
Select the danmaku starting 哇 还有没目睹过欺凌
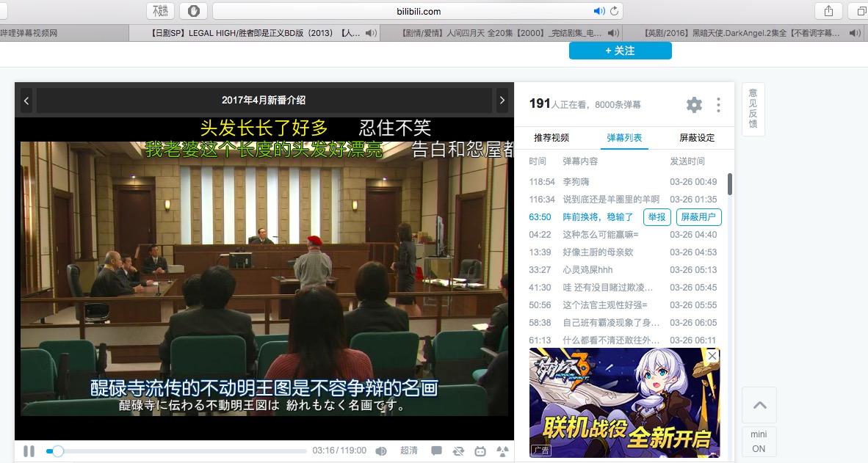tap(624, 288)
